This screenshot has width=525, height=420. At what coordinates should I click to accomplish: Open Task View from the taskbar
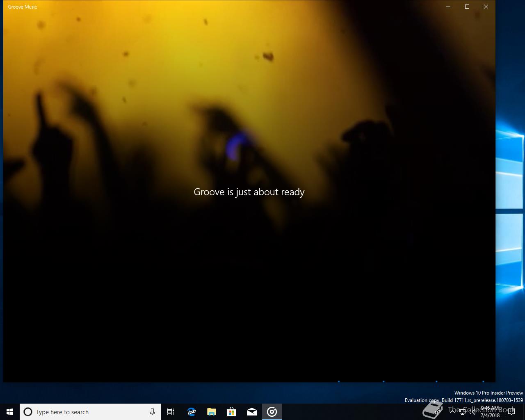tap(171, 412)
